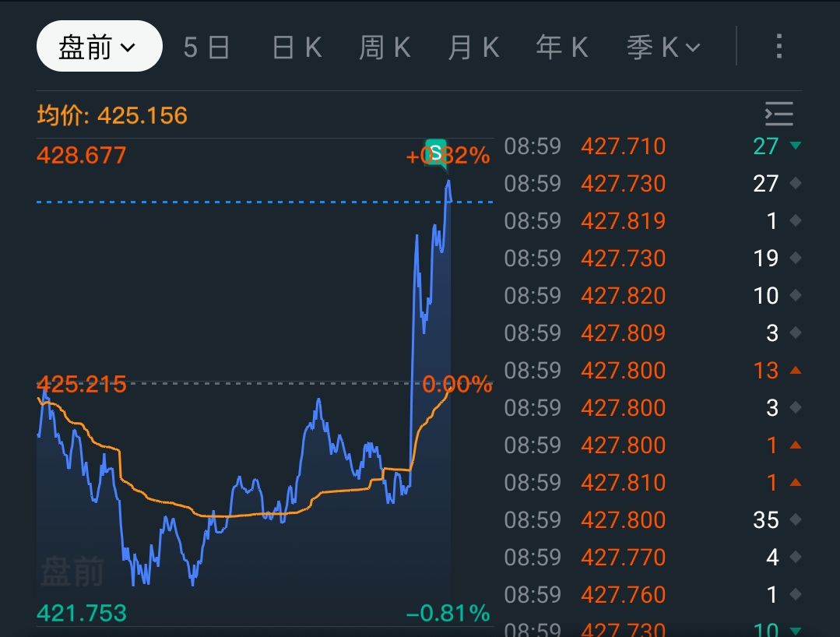This screenshot has width=840, height=637.
Task: Tap the green S marker on chart
Action: tap(436, 151)
